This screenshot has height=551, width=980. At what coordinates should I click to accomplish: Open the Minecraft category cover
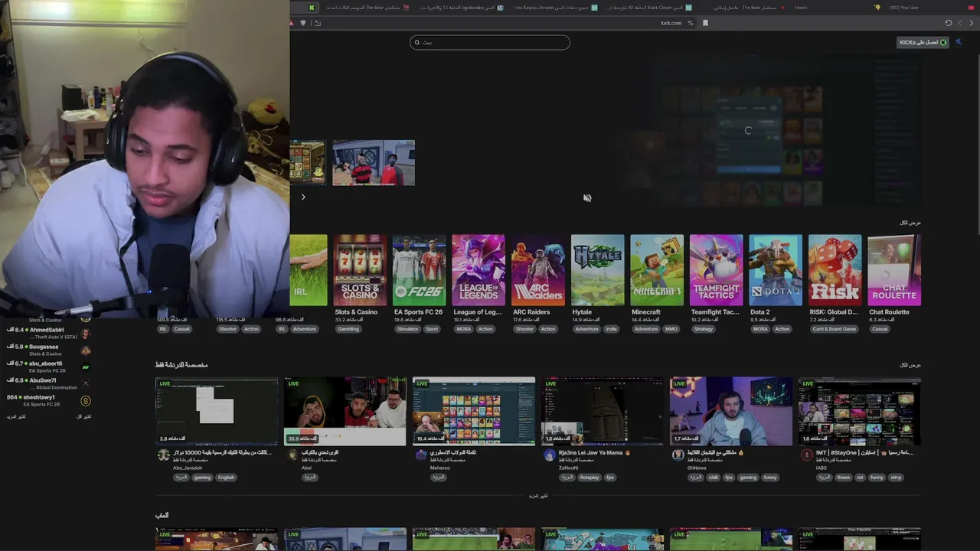click(657, 270)
